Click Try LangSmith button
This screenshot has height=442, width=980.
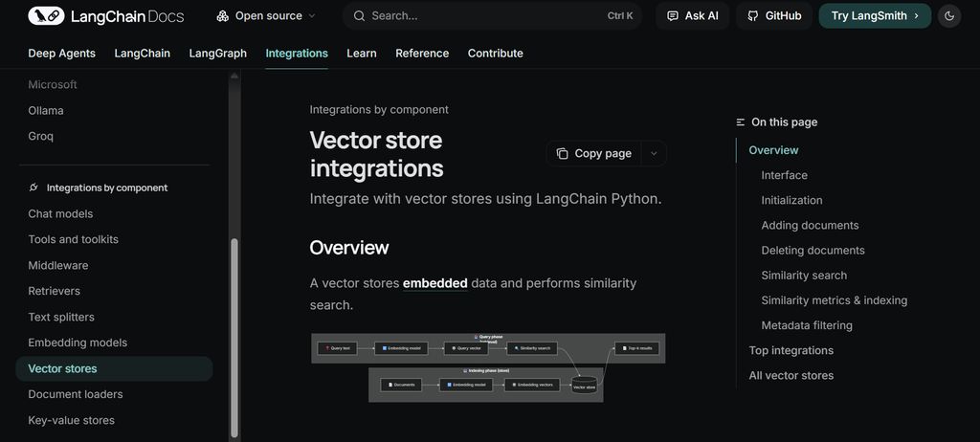875,16
